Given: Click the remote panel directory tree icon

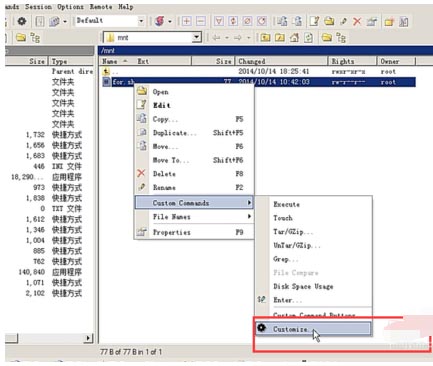Looking at the screenshot, I should click(x=341, y=38).
